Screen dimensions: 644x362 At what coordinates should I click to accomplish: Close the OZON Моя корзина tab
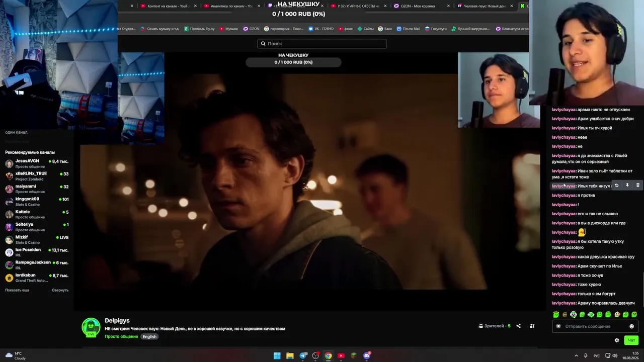pos(448,6)
